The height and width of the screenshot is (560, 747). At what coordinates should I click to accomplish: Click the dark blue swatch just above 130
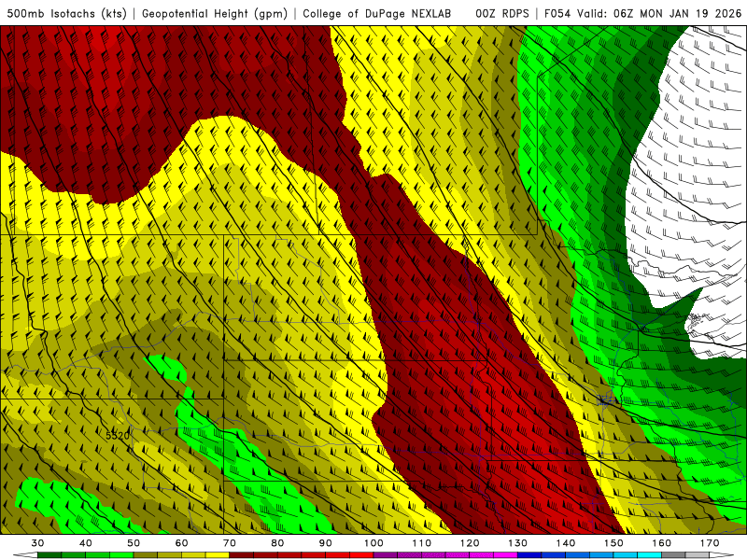tap(529, 555)
